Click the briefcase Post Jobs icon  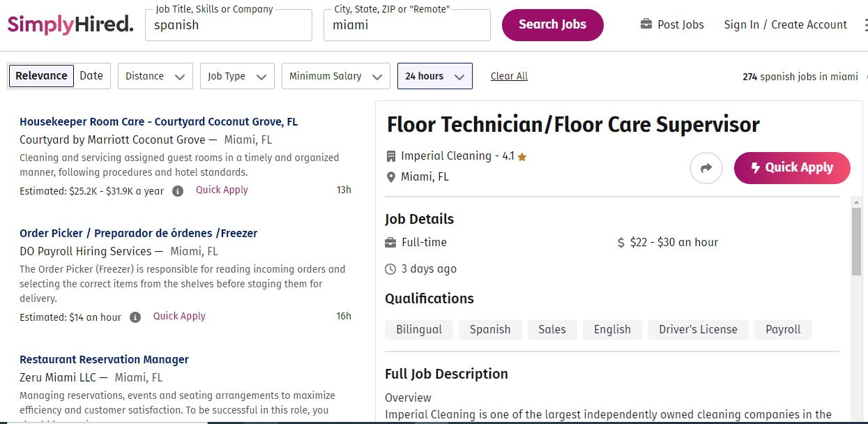pos(646,24)
